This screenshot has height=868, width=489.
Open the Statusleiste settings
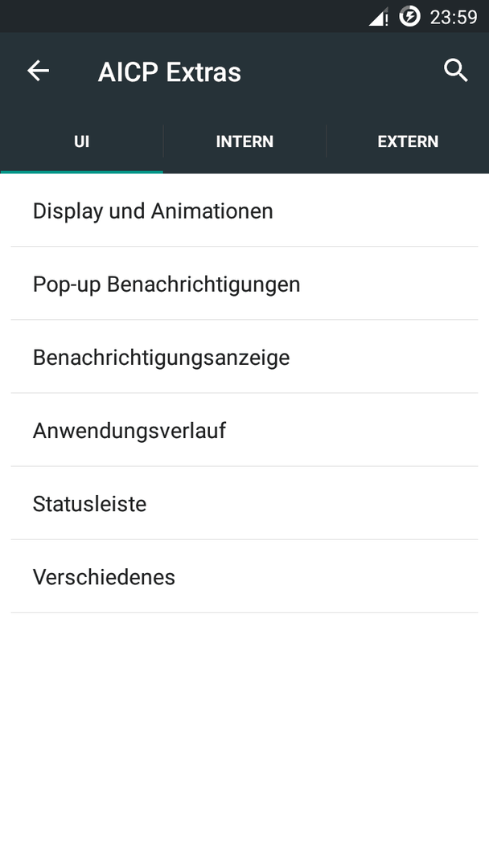(x=244, y=503)
